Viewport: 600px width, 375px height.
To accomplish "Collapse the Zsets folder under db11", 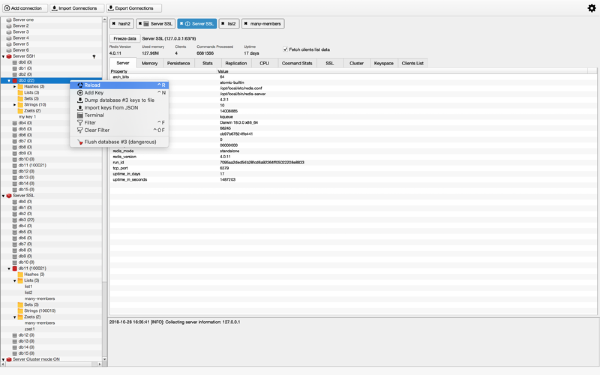I will point(15,317).
